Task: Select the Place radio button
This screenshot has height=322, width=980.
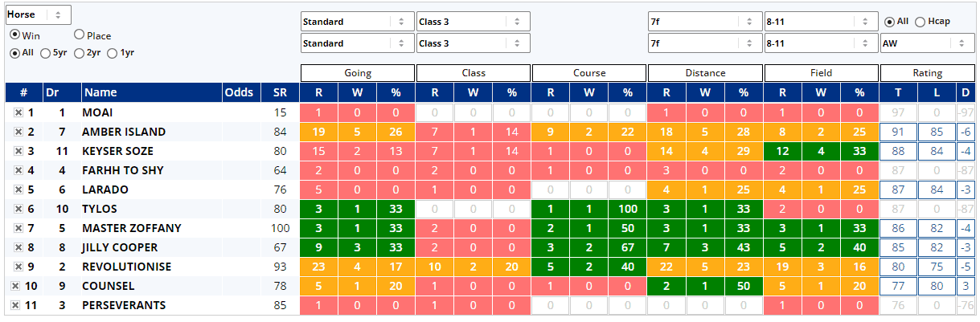Action: [x=80, y=35]
